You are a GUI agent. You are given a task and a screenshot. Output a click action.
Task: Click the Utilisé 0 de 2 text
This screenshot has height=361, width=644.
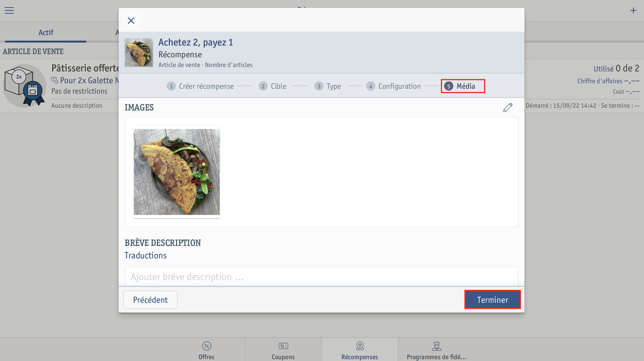pyautogui.click(x=617, y=68)
